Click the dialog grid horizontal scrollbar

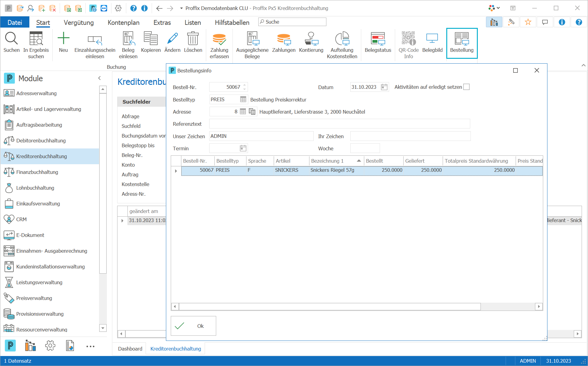[329, 307]
